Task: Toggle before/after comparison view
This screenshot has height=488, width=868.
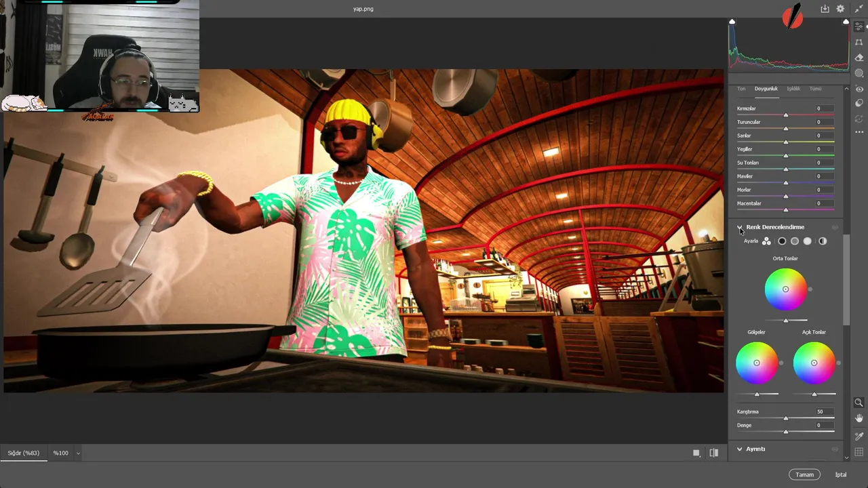Action: (713, 453)
